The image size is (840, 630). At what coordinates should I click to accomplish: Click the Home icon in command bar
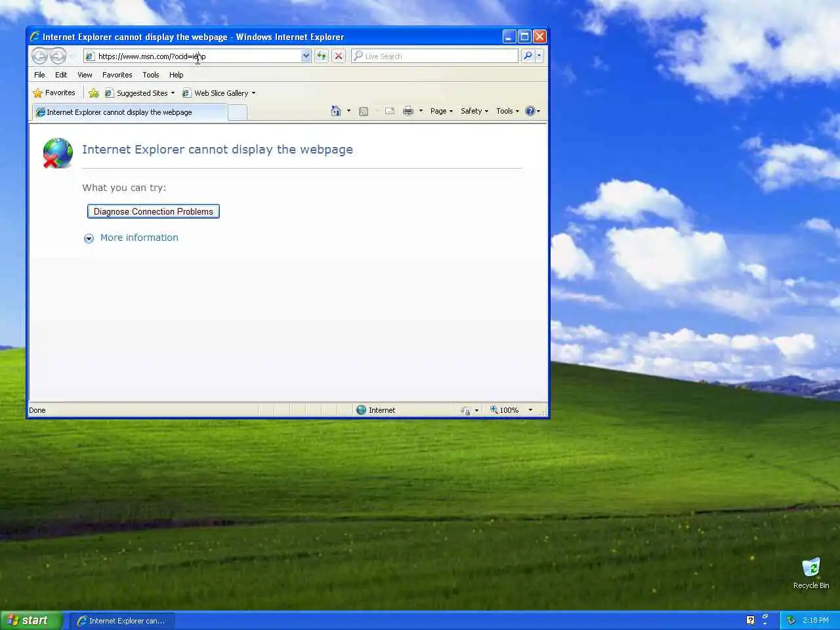click(x=336, y=111)
